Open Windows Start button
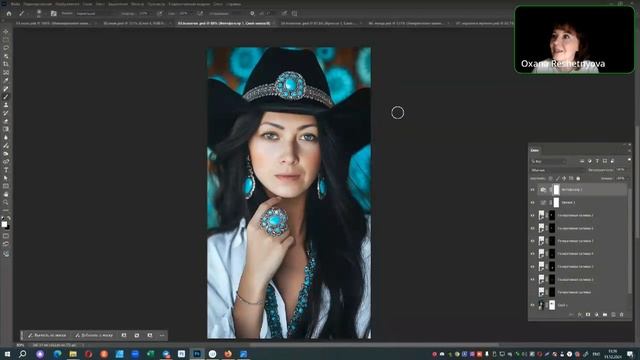This screenshot has height=360, width=640. point(7,354)
